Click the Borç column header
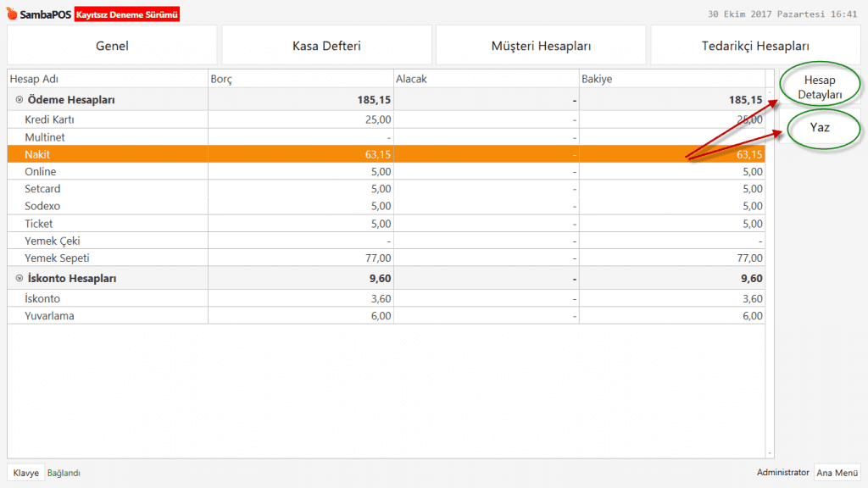The height and width of the screenshot is (488, 868). (300, 79)
